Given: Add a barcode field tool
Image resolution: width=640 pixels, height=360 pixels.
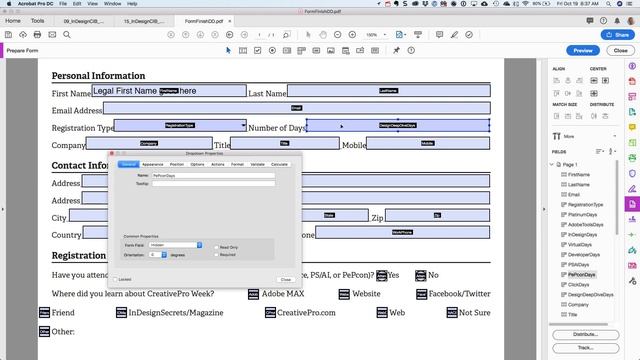Looking at the screenshot, I should [x=375, y=51].
